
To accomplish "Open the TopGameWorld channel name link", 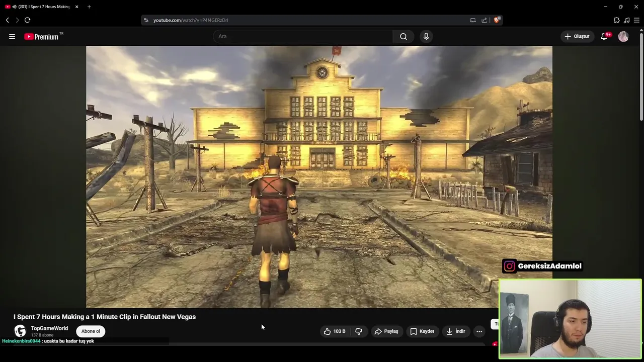I will coord(49,328).
